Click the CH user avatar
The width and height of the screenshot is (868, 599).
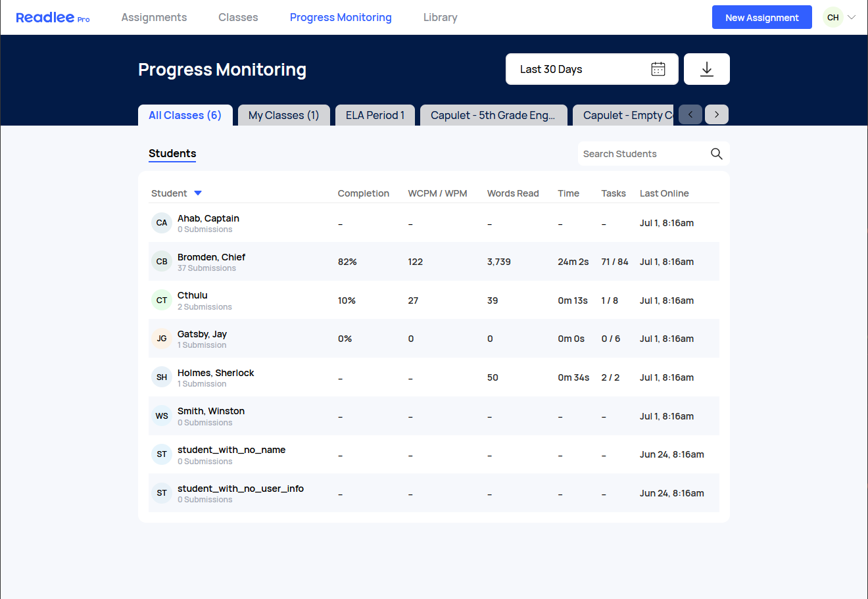click(x=833, y=18)
